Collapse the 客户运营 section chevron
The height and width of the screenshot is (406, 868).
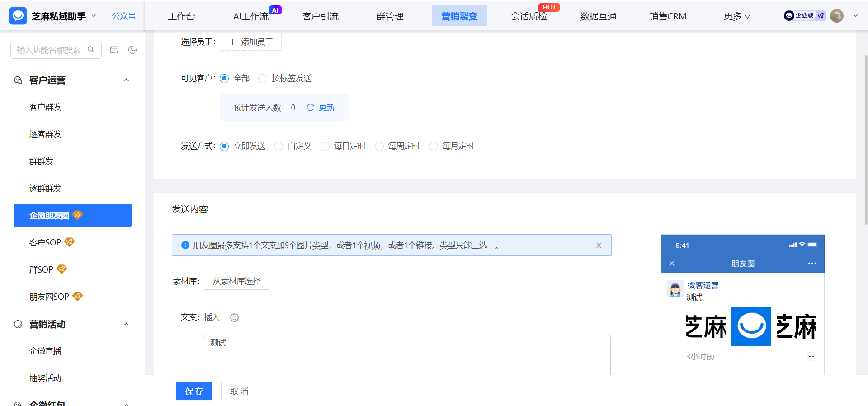point(127,80)
